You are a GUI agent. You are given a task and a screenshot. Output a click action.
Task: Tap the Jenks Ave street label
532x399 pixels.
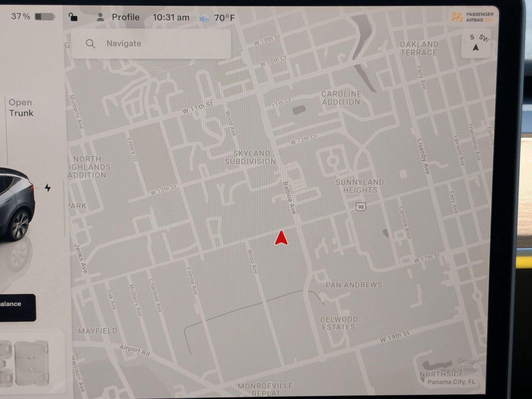[x=81, y=259]
